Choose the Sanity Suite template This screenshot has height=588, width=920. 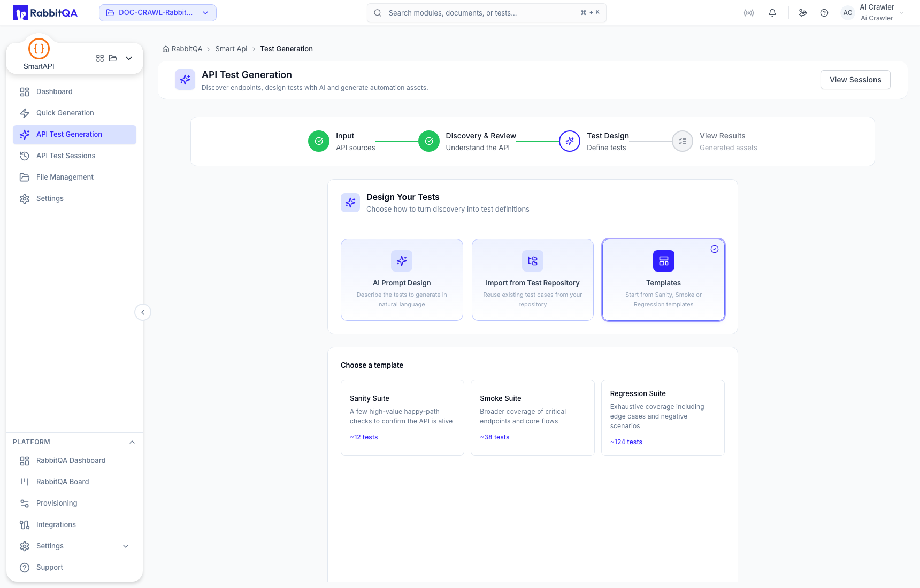[402, 417]
